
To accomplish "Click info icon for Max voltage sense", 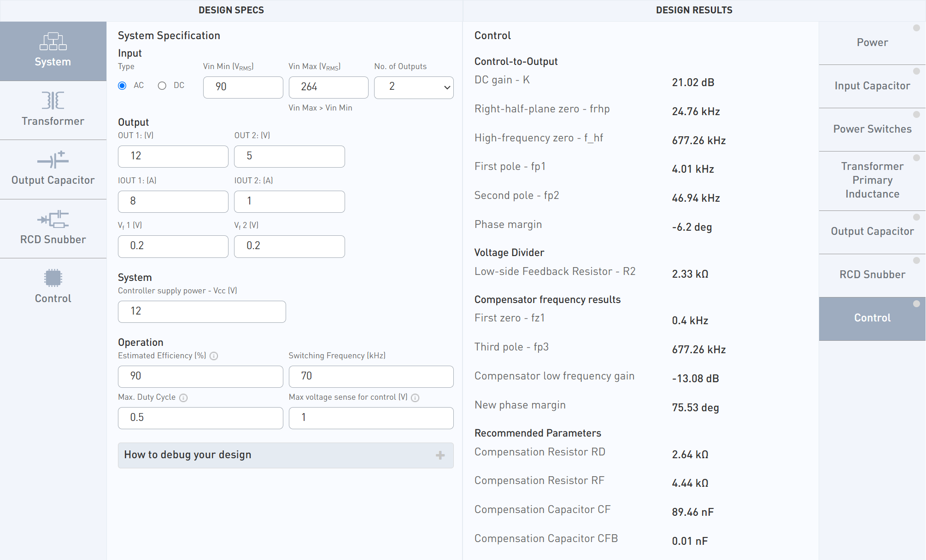I will pyautogui.click(x=415, y=398).
